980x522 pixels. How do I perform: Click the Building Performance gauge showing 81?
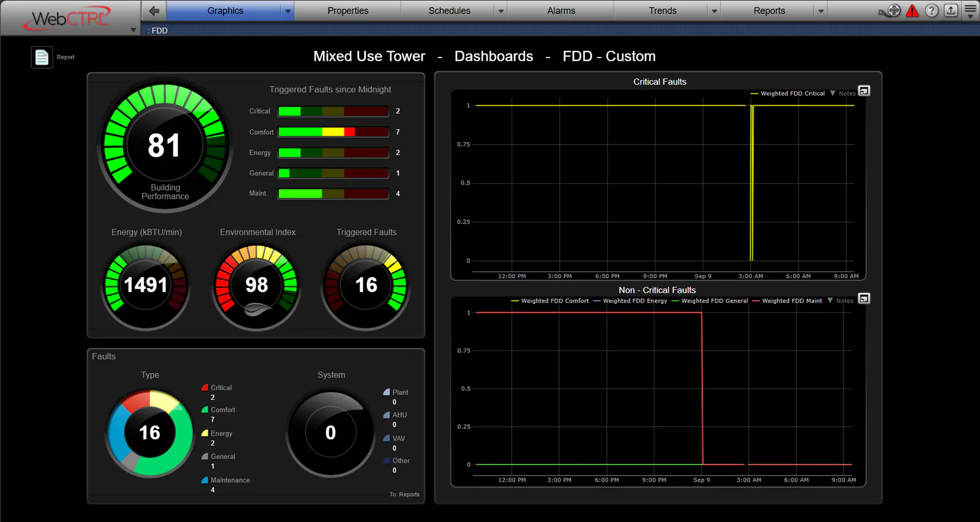tap(165, 146)
